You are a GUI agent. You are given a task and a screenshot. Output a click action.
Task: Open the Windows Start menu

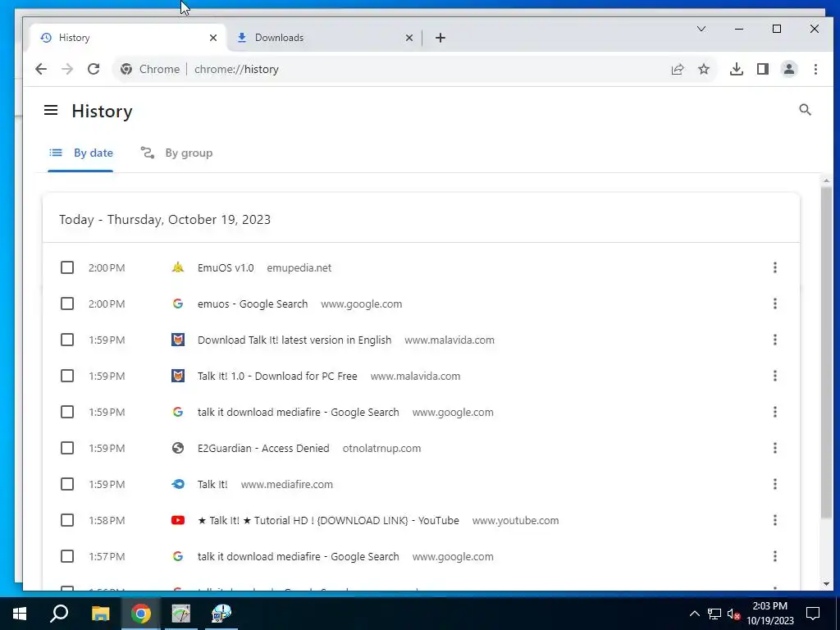pyautogui.click(x=20, y=614)
